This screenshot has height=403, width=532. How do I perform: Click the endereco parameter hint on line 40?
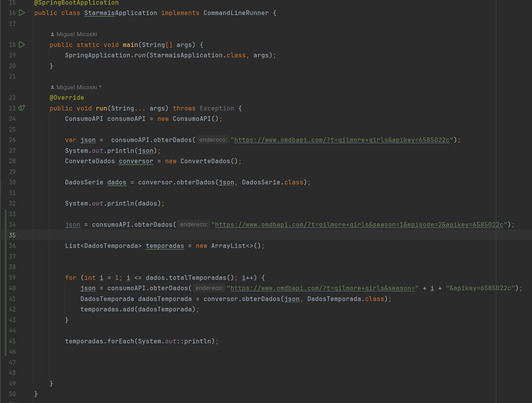(209, 288)
